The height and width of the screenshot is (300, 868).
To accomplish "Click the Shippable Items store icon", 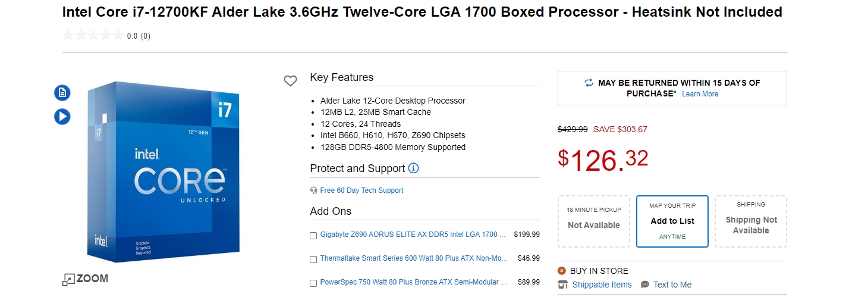I will click(x=563, y=285).
